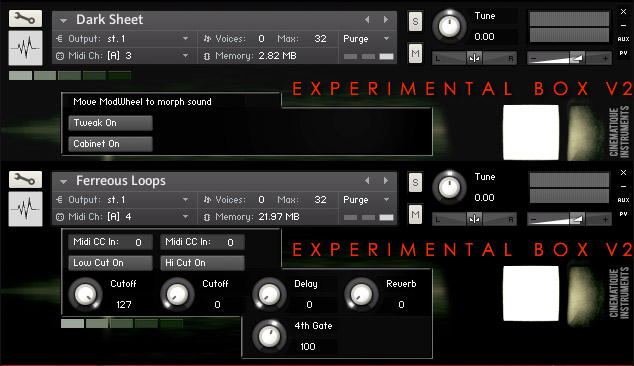Open wrench edit mode for Dark Sheet
The image size is (634, 366).
tap(25, 19)
